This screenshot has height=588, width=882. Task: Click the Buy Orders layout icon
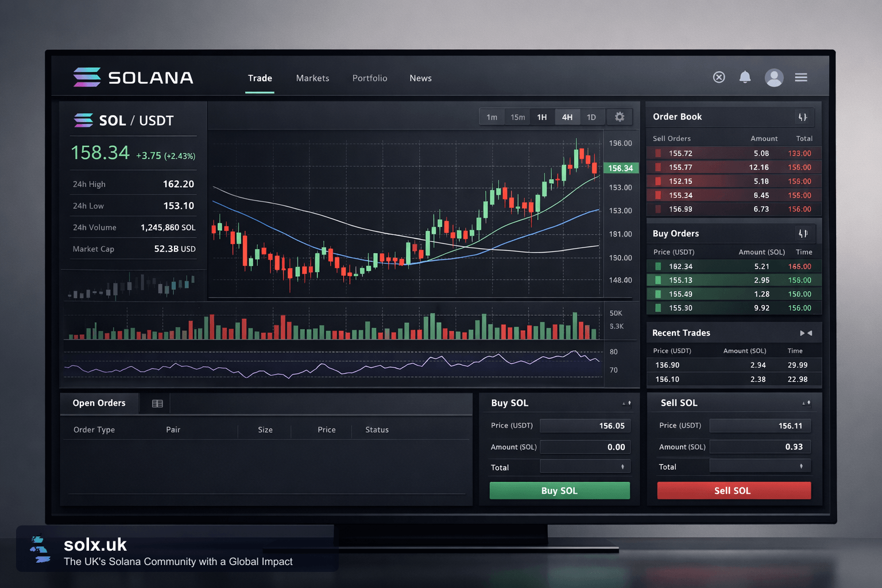coord(803,233)
